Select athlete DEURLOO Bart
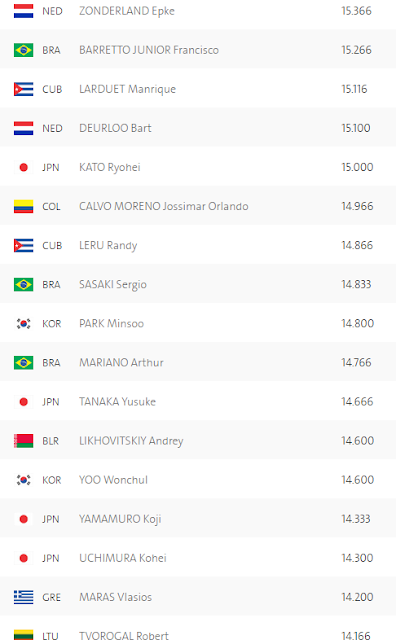Screen dimensions: 396x640 coord(115,128)
